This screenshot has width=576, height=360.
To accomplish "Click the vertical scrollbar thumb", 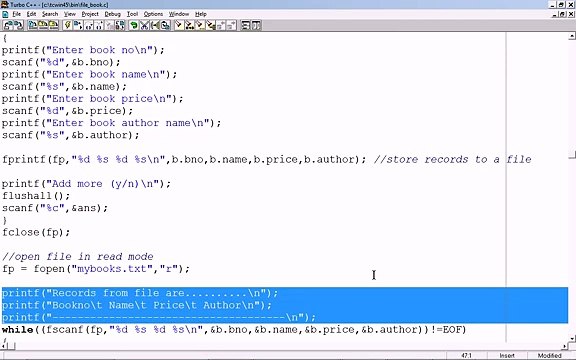I will 572,155.
